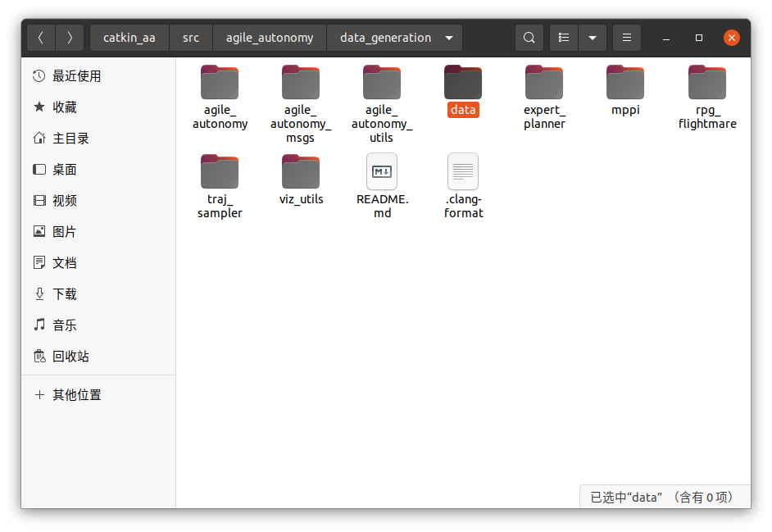Click the 'rpg_flightmare' folder name label

click(707, 116)
